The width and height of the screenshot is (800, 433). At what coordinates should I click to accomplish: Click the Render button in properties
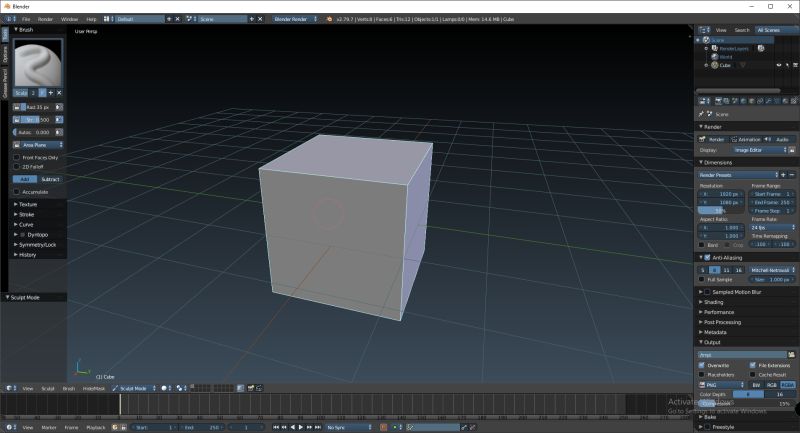[x=712, y=140]
